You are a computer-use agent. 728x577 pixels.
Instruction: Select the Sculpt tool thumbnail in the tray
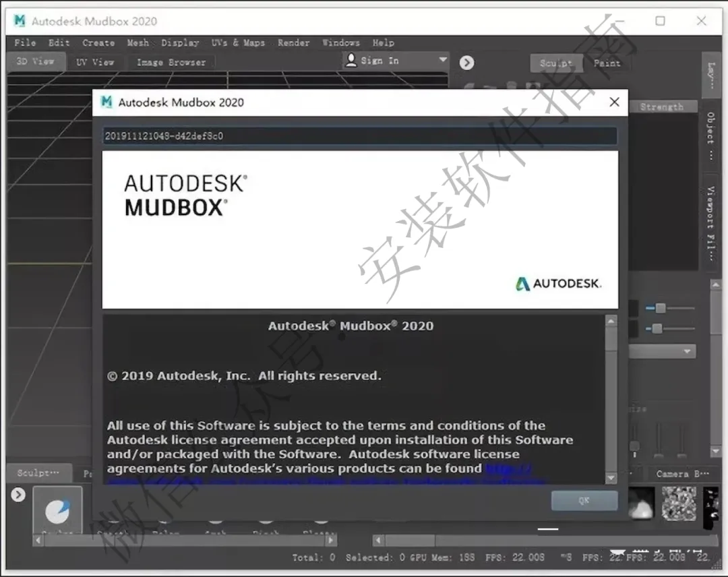[x=57, y=511]
